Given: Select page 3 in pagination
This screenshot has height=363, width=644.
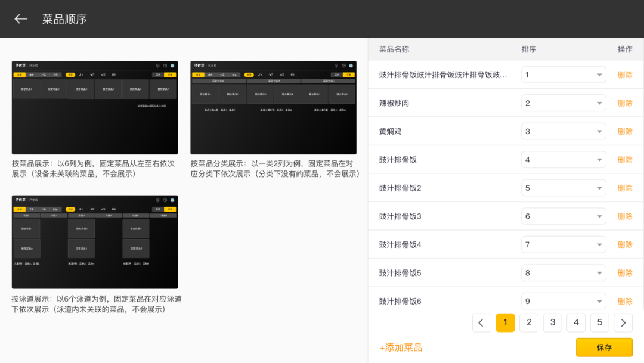Looking at the screenshot, I should [x=552, y=322].
